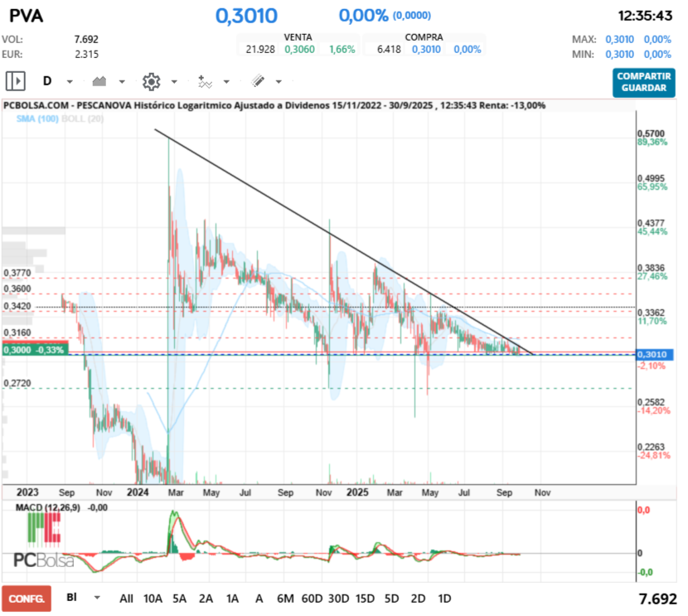
Task: Open the BI dropdown at the bottom
Action: 97,598
